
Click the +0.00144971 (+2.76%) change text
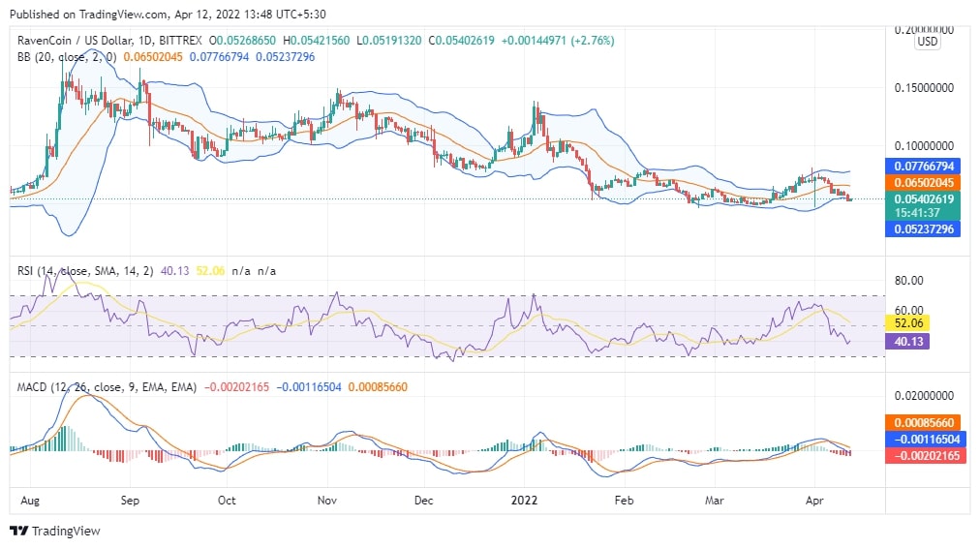coord(558,41)
